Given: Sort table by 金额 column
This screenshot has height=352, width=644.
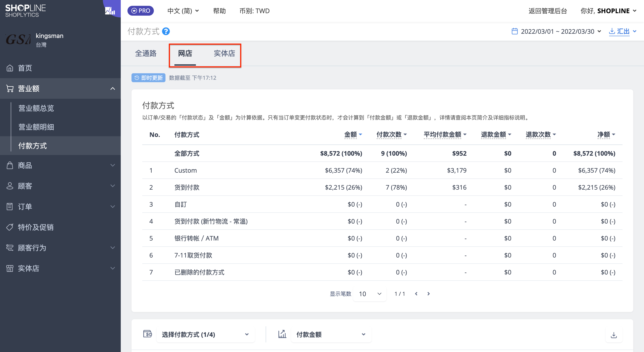Looking at the screenshot, I should point(353,134).
